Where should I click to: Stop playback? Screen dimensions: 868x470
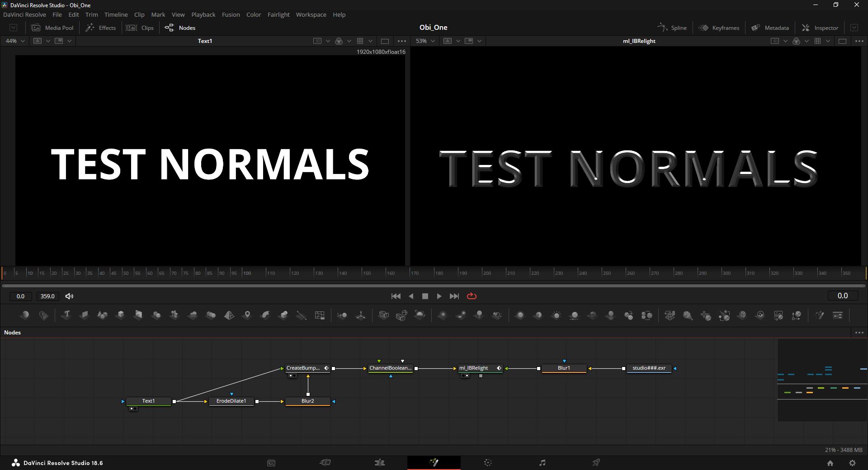tap(425, 296)
